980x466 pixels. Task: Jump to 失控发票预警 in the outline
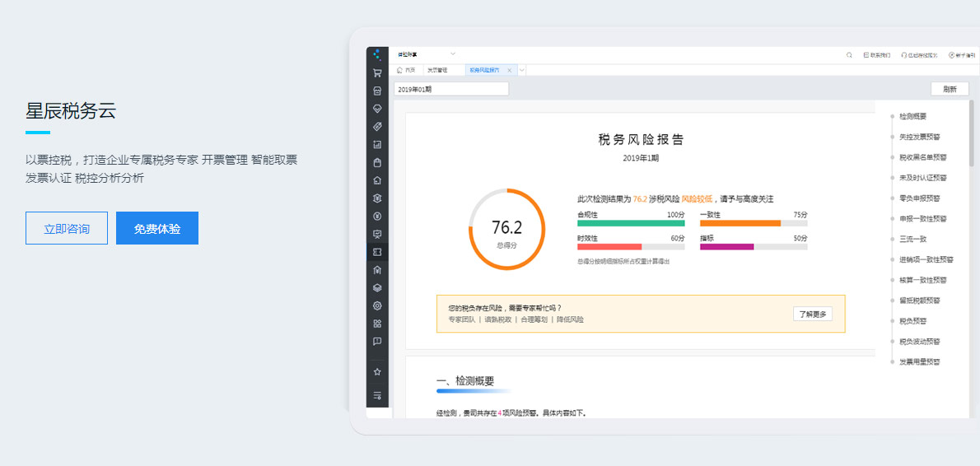920,136
